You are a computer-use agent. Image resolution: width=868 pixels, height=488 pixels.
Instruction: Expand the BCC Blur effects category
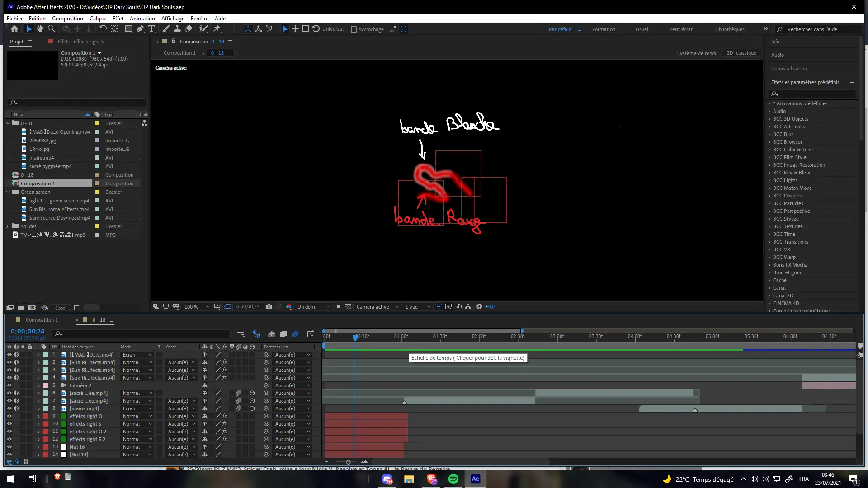click(769, 134)
